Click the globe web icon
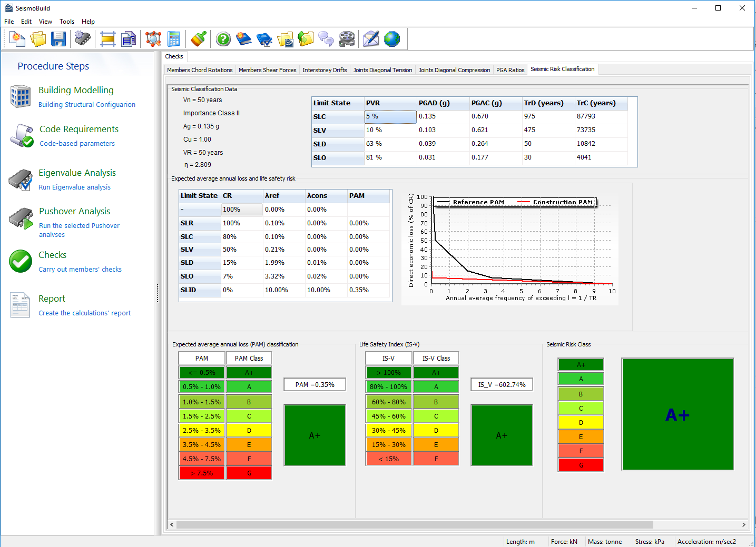This screenshot has width=756, height=547. (x=392, y=39)
